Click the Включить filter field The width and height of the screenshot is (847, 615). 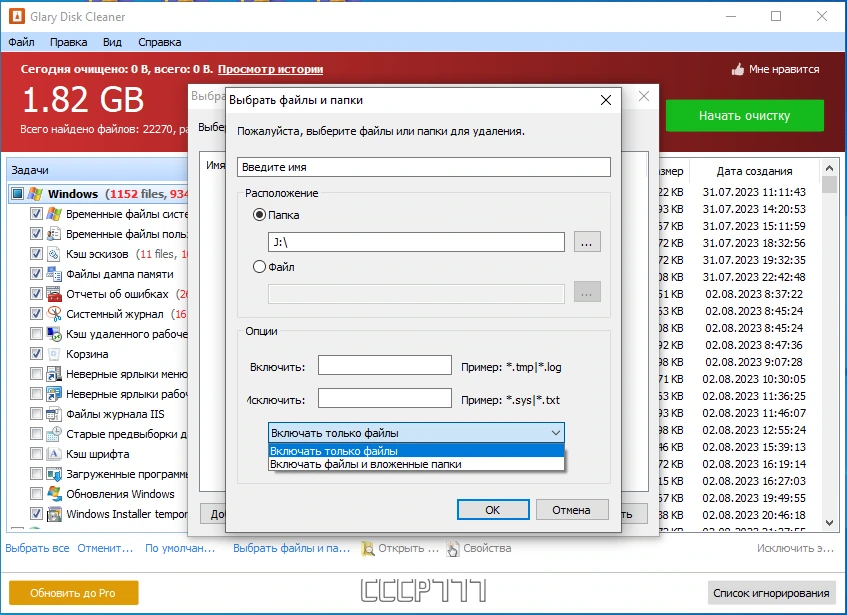(x=385, y=365)
